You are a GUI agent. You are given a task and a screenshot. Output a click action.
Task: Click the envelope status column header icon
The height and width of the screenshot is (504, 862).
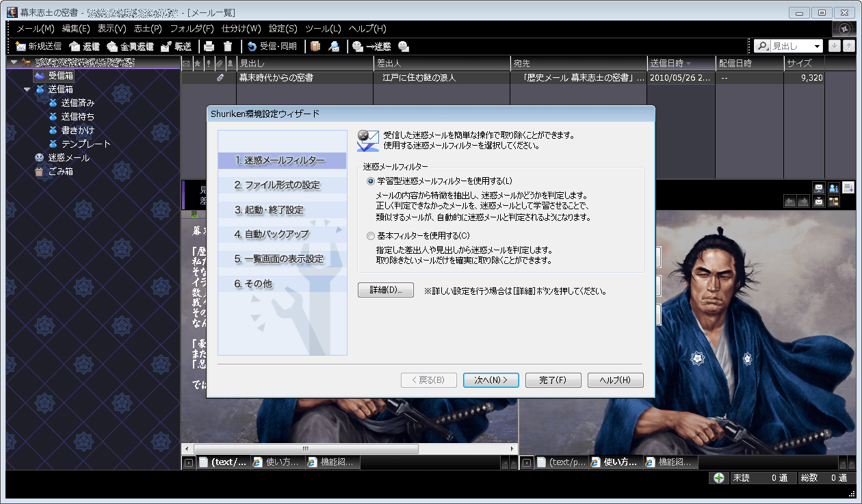187,63
